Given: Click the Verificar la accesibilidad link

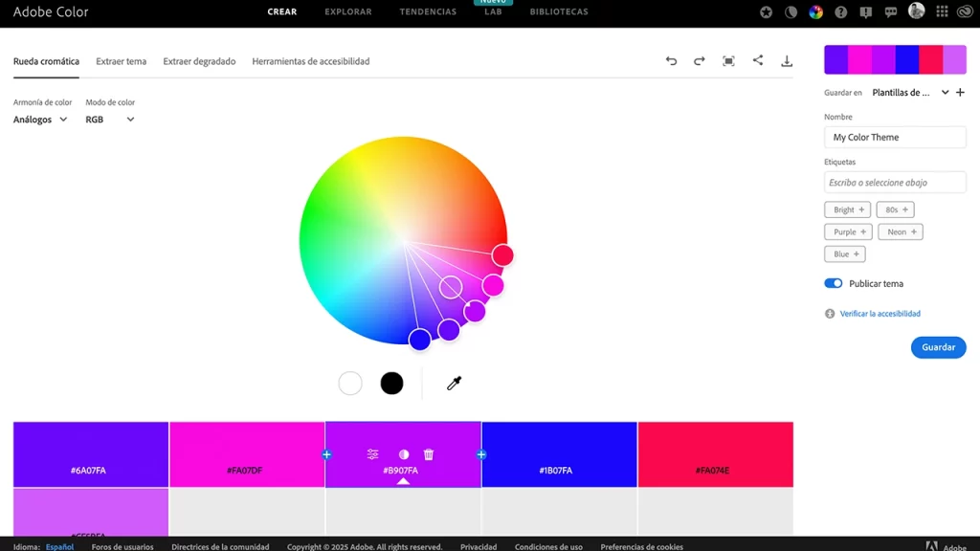Looking at the screenshot, I should coord(880,314).
